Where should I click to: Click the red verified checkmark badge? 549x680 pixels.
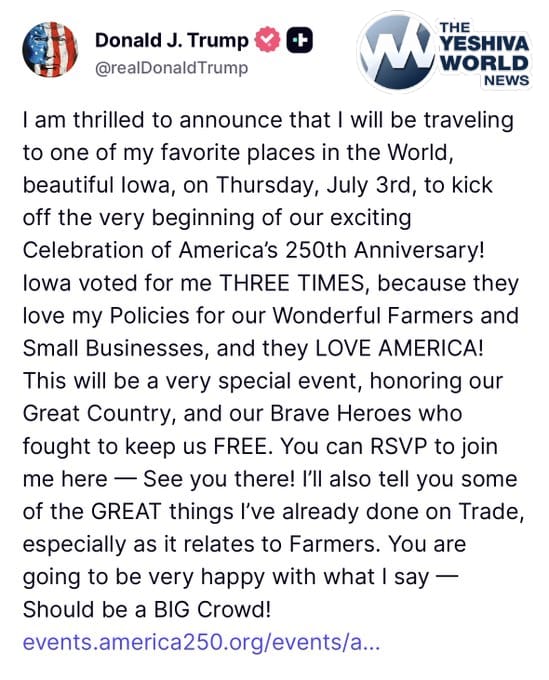[x=267, y=39]
